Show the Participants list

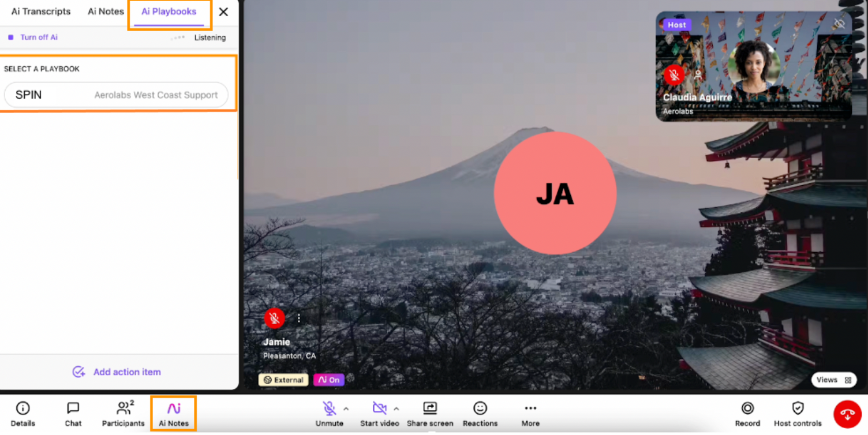(x=123, y=409)
